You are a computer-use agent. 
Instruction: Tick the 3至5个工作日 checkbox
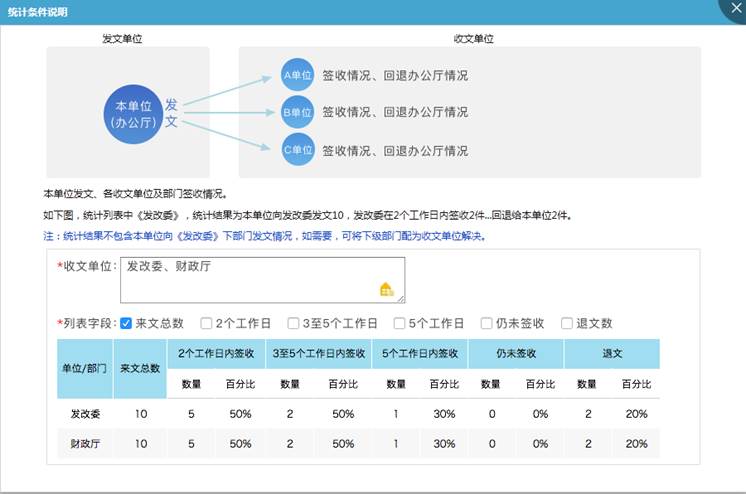click(293, 323)
